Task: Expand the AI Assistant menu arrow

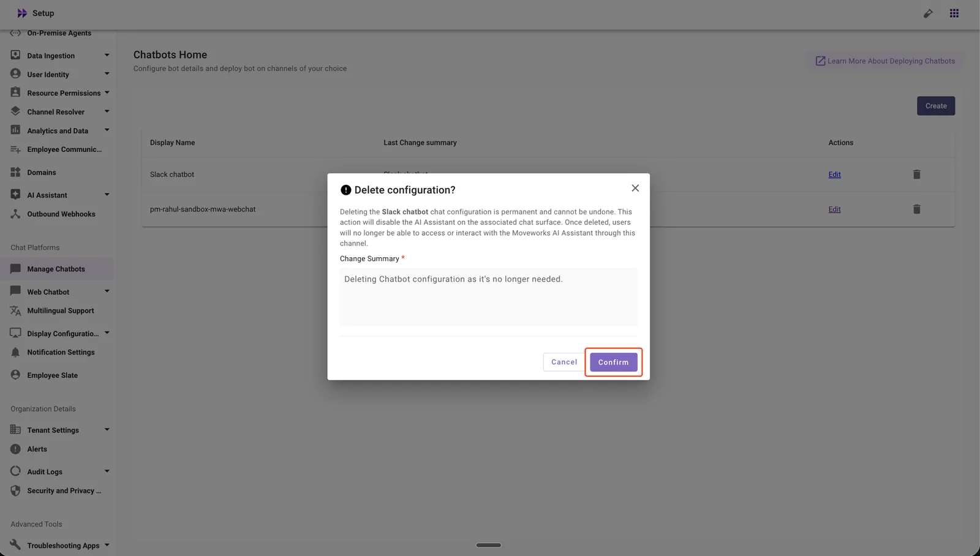Action: coord(107,195)
